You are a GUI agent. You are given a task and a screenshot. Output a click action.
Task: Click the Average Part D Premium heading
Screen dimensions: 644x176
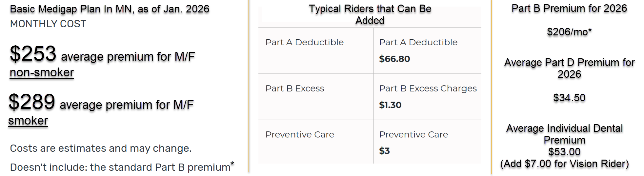pyautogui.click(x=569, y=68)
